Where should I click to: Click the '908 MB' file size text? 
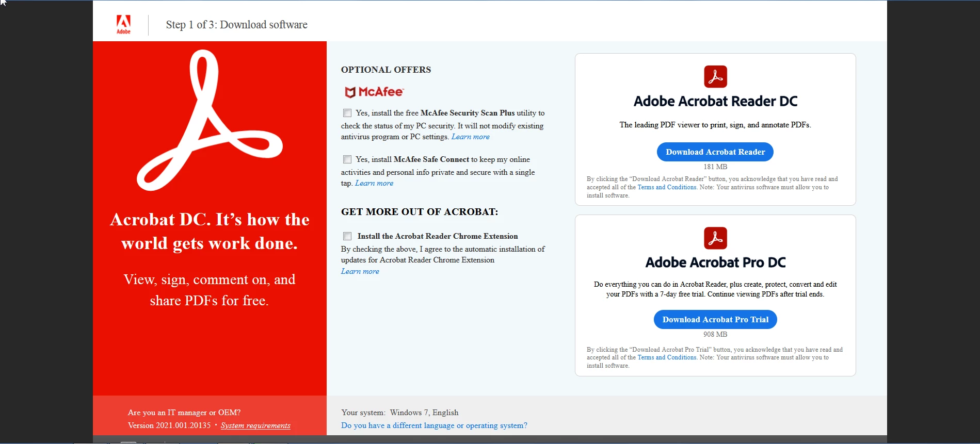pyautogui.click(x=715, y=334)
